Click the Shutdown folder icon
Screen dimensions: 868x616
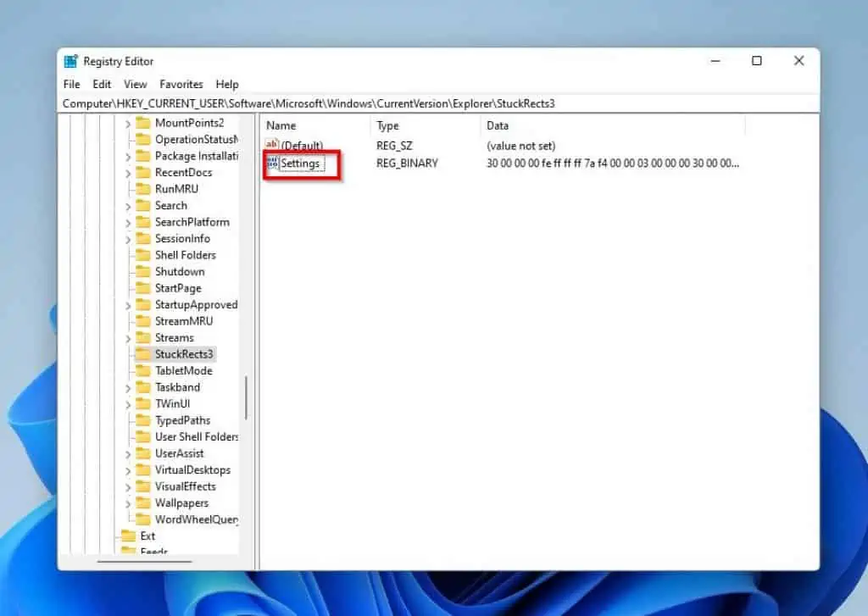[x=142, y=271]
